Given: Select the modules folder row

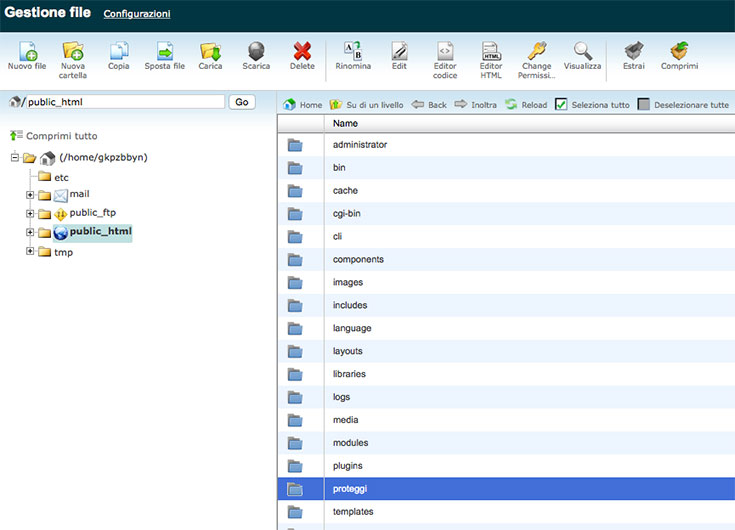Looking at the screenshot, I should 506,443.
